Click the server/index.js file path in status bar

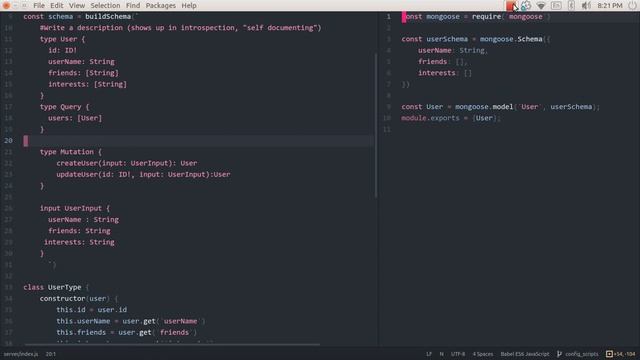tap(21, 354)
